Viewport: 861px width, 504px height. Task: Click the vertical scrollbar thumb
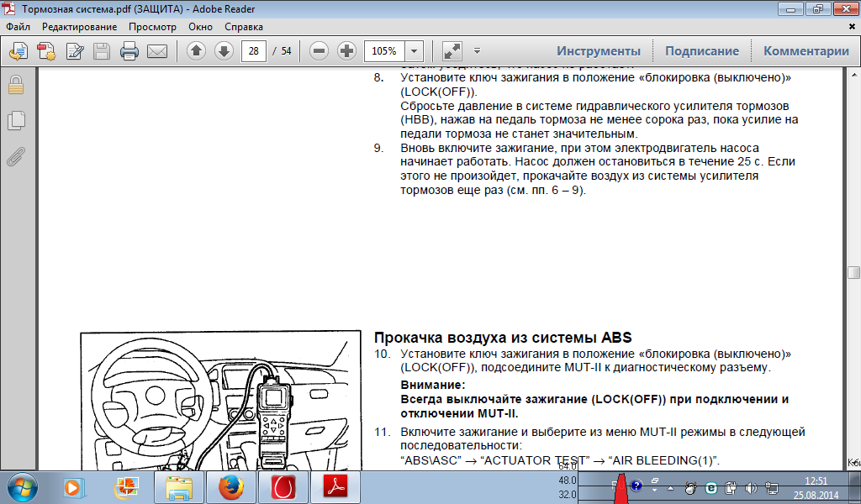(x=853, y=272)
